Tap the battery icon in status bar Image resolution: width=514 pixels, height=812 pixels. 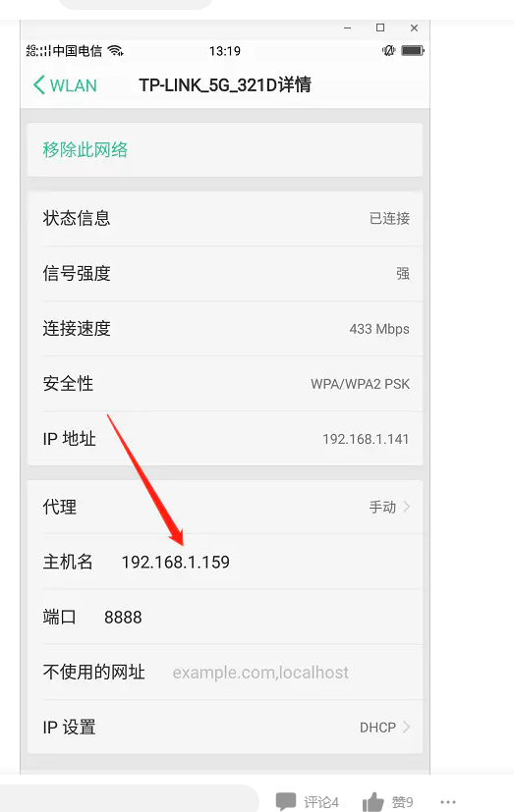(413, 50)
